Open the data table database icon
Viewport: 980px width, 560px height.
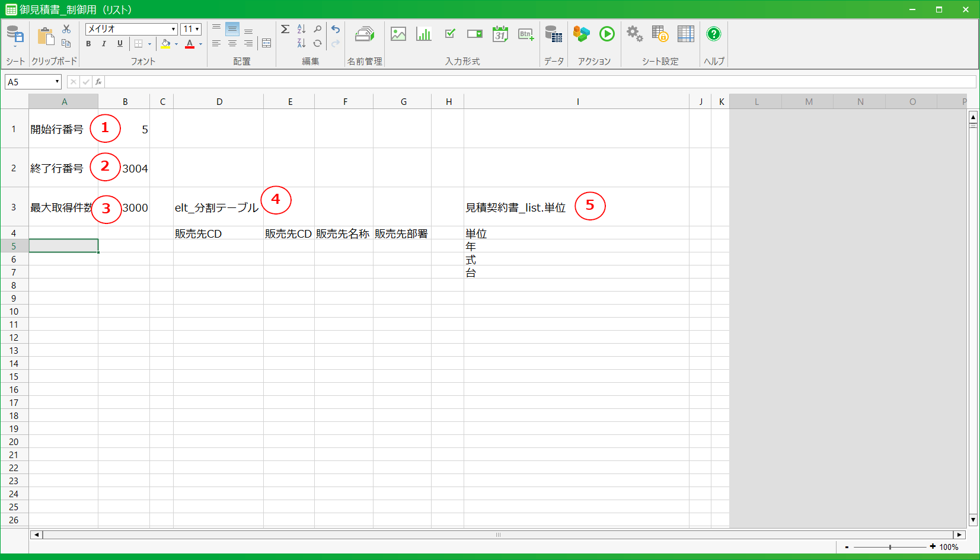point(553,34)
